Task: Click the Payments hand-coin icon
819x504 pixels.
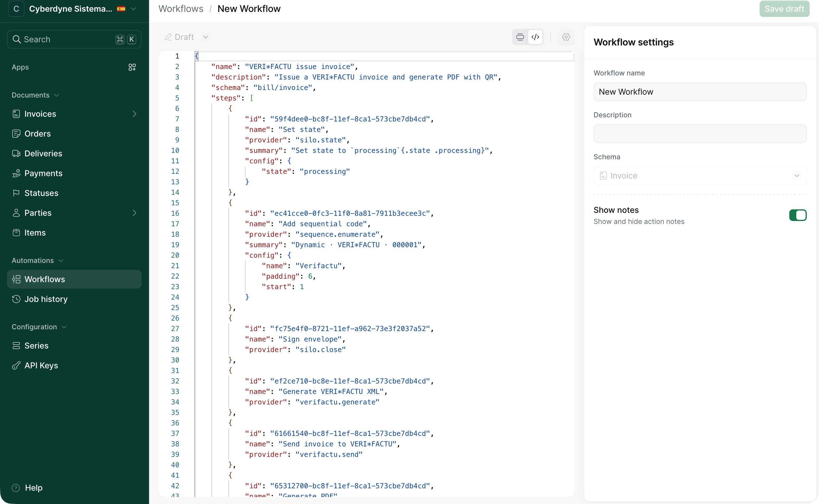Action: pyautogui.click(x=16, y=173)
